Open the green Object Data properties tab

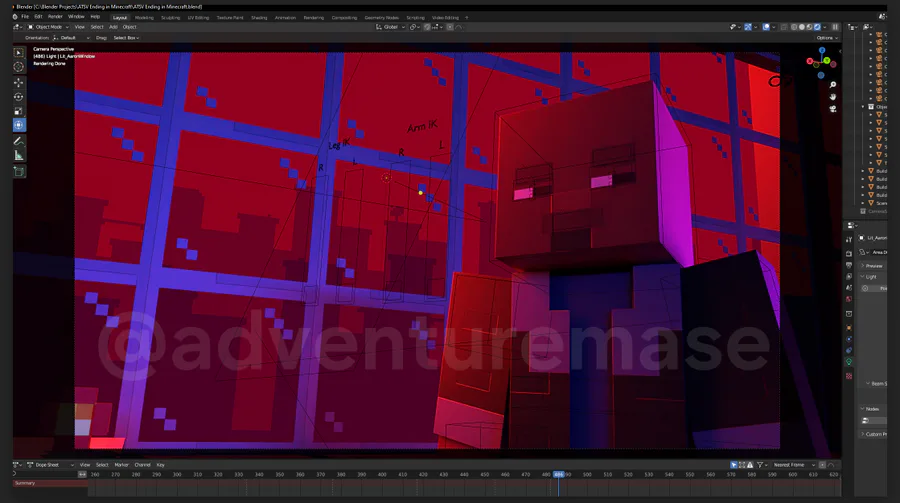(x=849, y=362)
